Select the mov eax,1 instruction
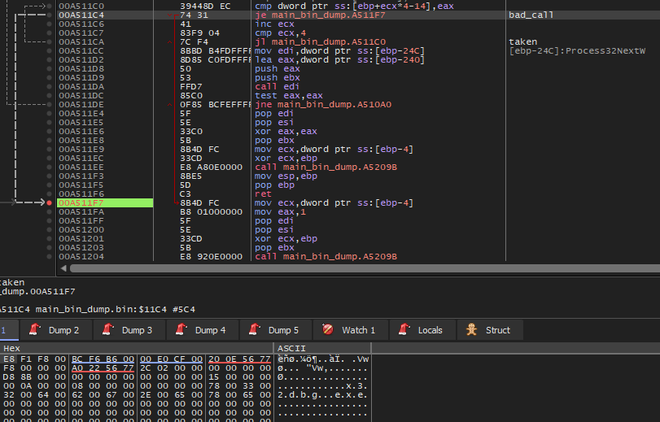660x422 pixels. [x=280, y=212]
